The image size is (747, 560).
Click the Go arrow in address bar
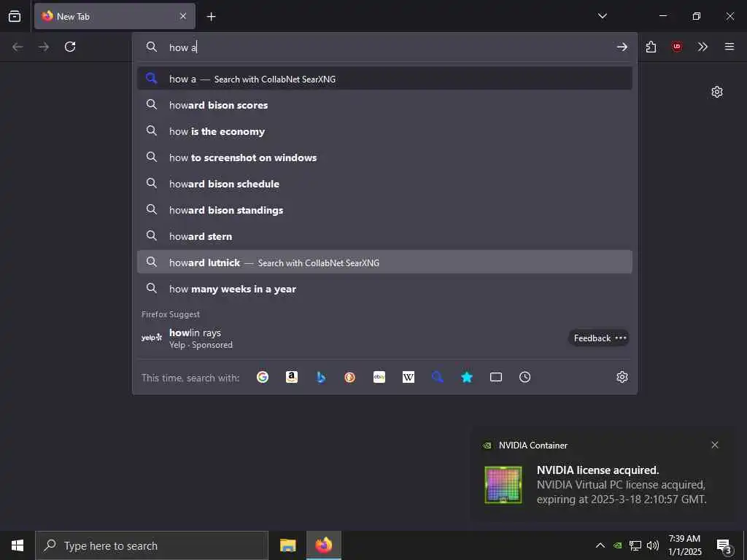tap(622, 47)
